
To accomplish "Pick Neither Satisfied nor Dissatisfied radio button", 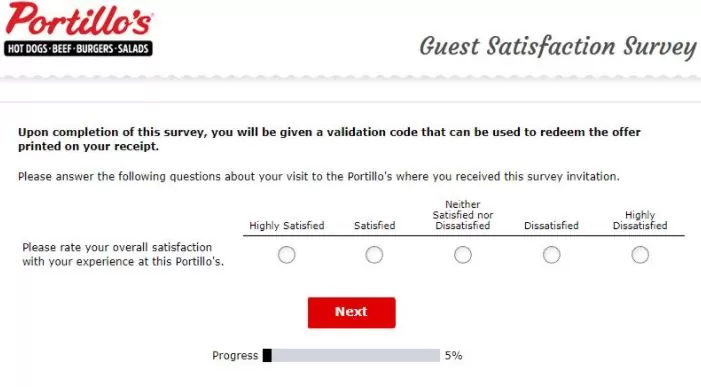I will click(x=463, y=255).
